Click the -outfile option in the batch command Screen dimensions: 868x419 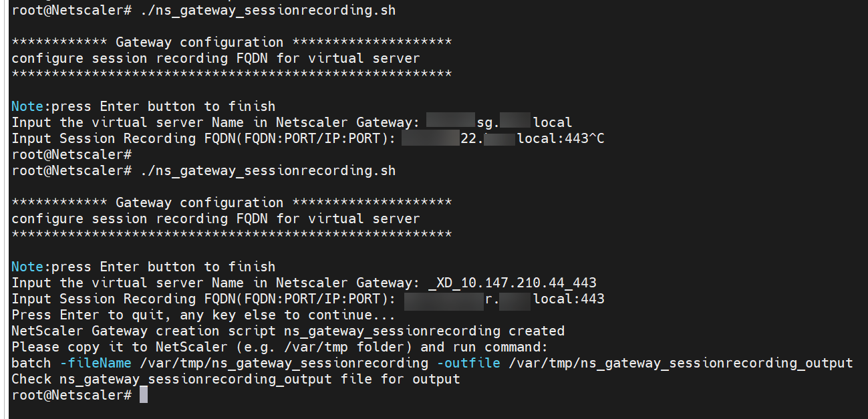pyautogui.click(x=469, y=364)
